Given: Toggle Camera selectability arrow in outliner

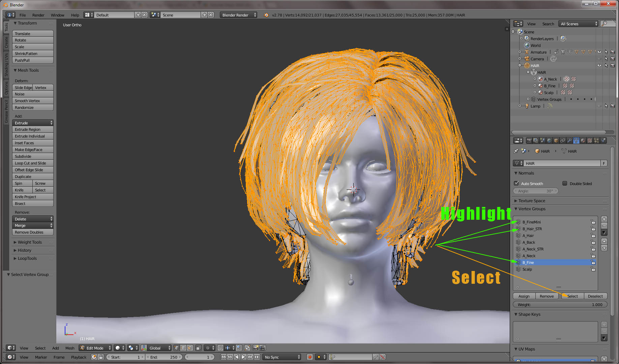Looking at the screenshot, I should [606, 59].
